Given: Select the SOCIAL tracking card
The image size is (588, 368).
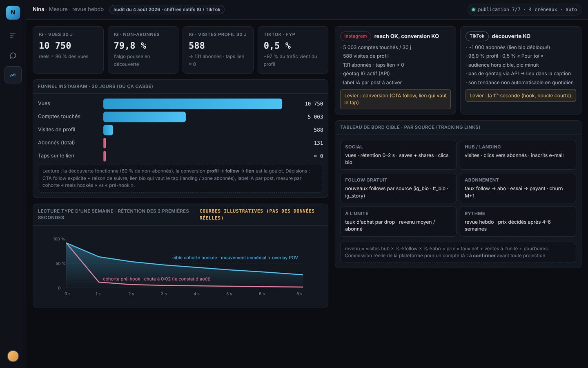Looking at the screenshot, I should click(x=398, y=155).
